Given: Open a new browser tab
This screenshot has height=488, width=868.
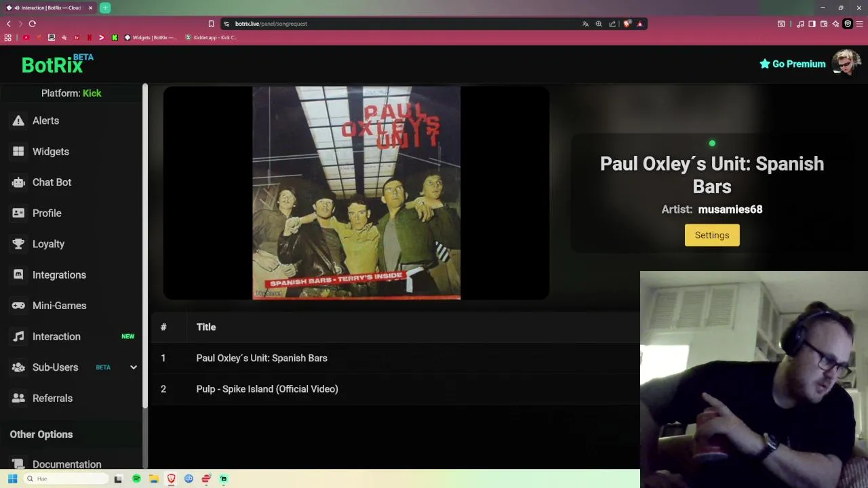Looking at the screenshot, I should [x=105, y=7].
